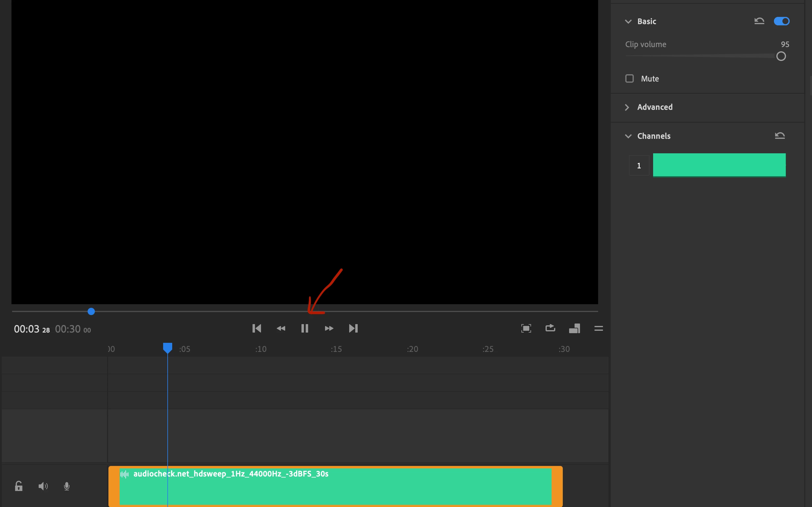Jump to next edit point
This screenshot has height=507, width=812.
[x=353, y=328]
